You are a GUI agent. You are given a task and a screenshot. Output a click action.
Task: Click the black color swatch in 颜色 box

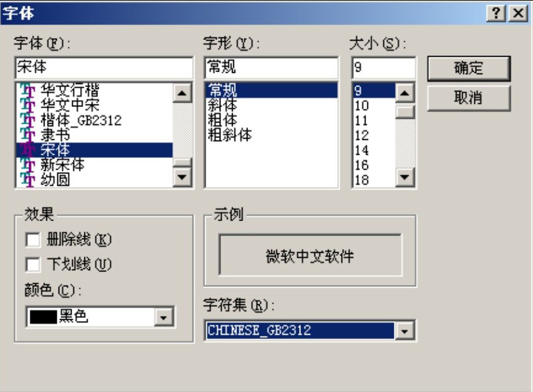44,317
